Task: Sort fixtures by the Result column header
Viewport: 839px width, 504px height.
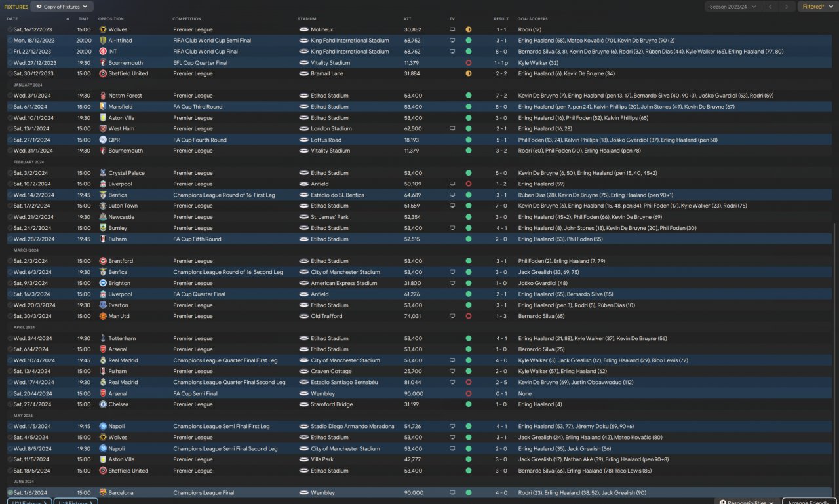Action: point(501,19)
